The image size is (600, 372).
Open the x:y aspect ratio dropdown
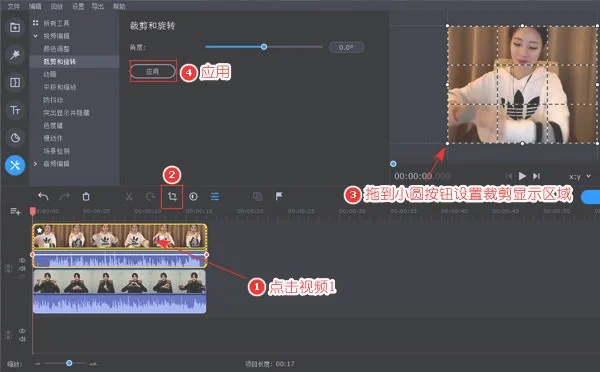click(580, 176)
